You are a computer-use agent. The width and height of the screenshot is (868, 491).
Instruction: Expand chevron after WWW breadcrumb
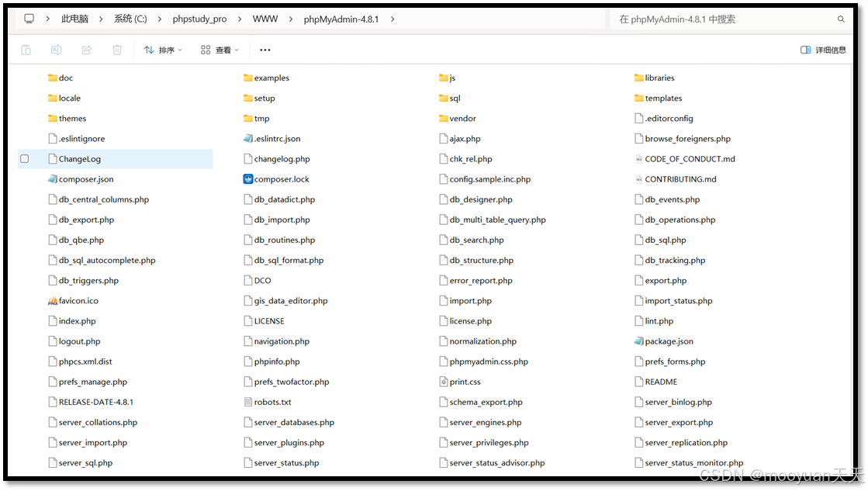pos(291,19)
